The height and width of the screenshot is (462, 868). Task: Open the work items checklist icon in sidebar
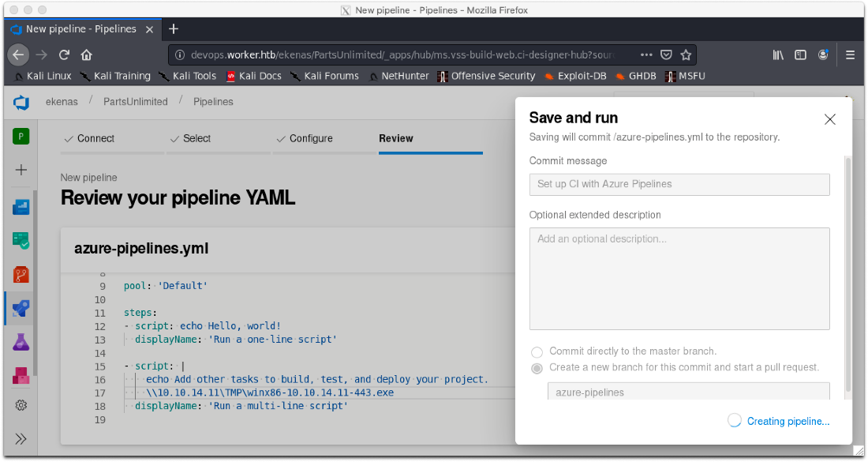pos(21,241)
